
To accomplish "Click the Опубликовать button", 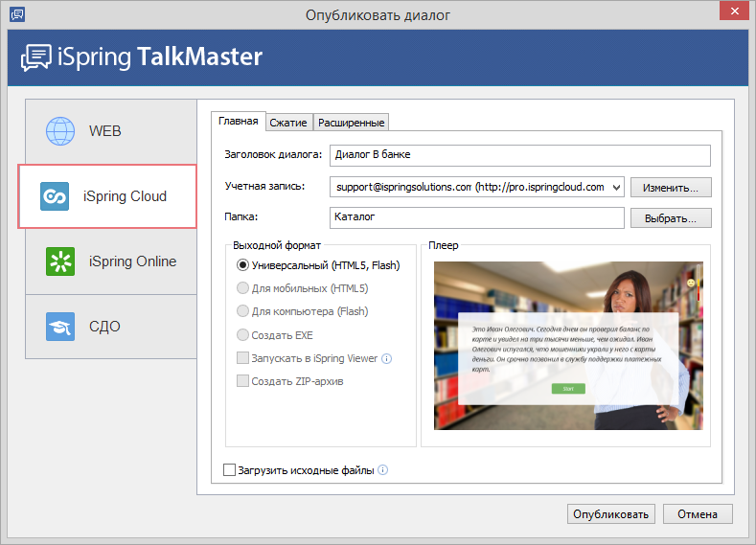I will (x=611, y=514).
